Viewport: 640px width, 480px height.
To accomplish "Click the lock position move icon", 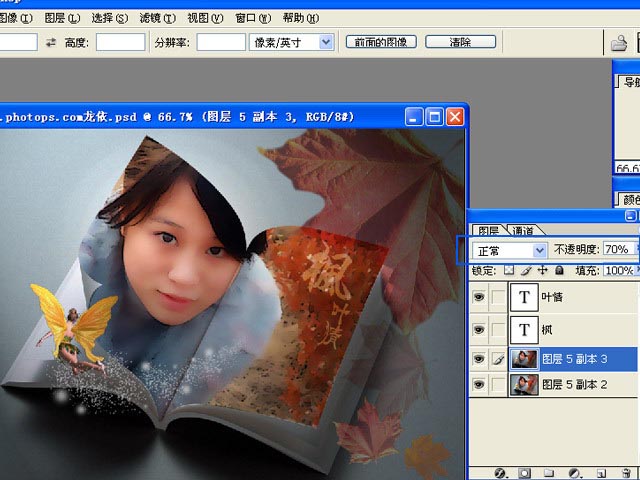I will (542, 271).
